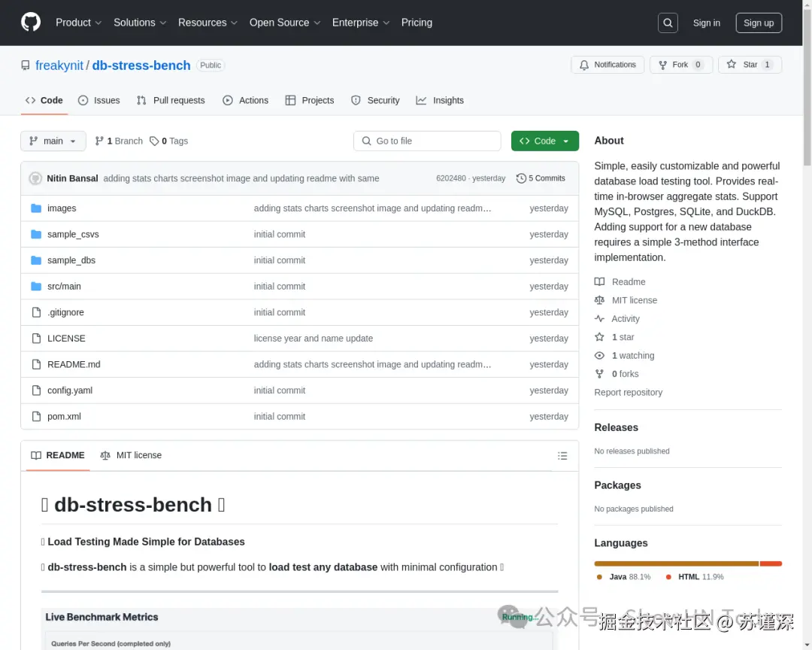Click the file icon beside README.md
The image size is (812, 650).
[36, 364]
